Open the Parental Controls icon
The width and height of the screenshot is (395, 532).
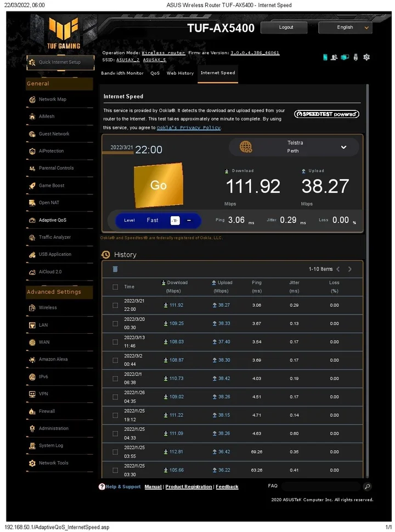point(32,169)
